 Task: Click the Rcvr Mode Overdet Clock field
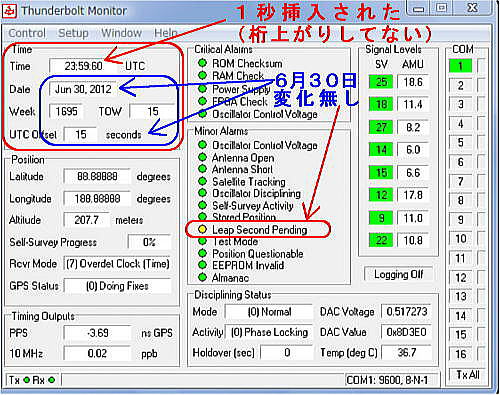[x=117, y=264]
